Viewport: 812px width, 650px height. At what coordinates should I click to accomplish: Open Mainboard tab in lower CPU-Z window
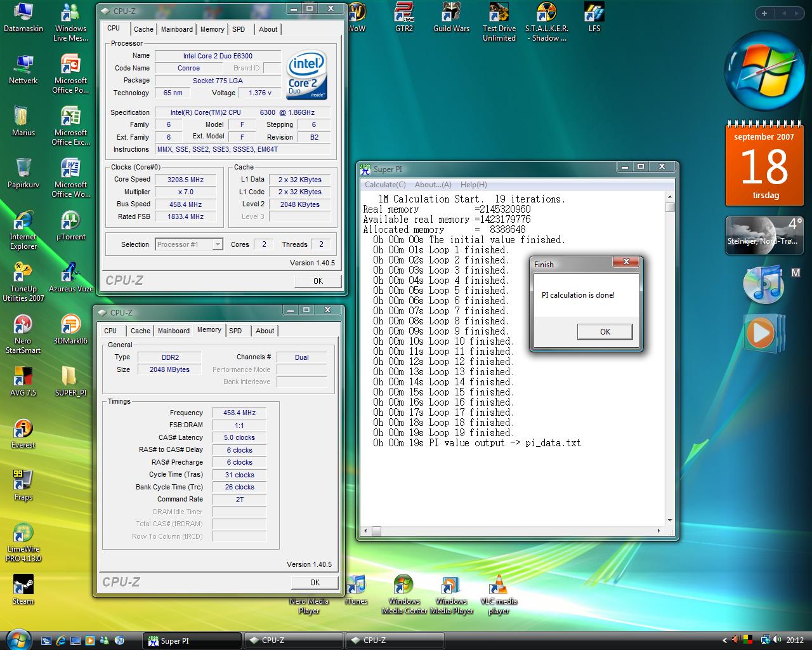(174, 331)
